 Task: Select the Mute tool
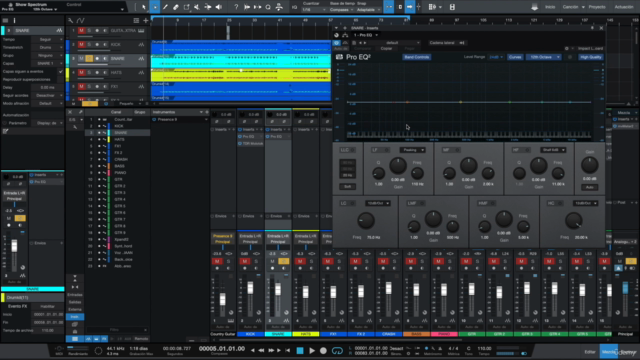(x=197, y=7)
